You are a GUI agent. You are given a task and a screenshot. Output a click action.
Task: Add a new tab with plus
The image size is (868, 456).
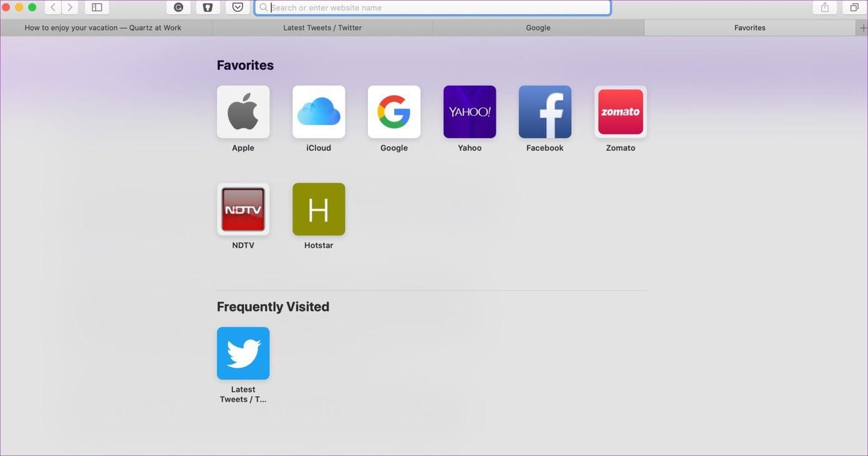(863, 28)
